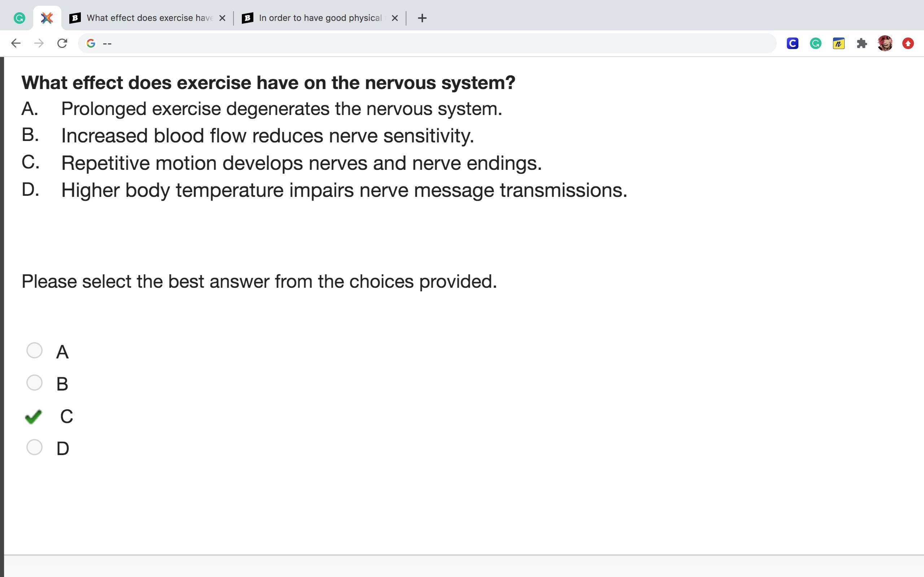
Task: Select answer choice A radio button
Action: [34, 350]
